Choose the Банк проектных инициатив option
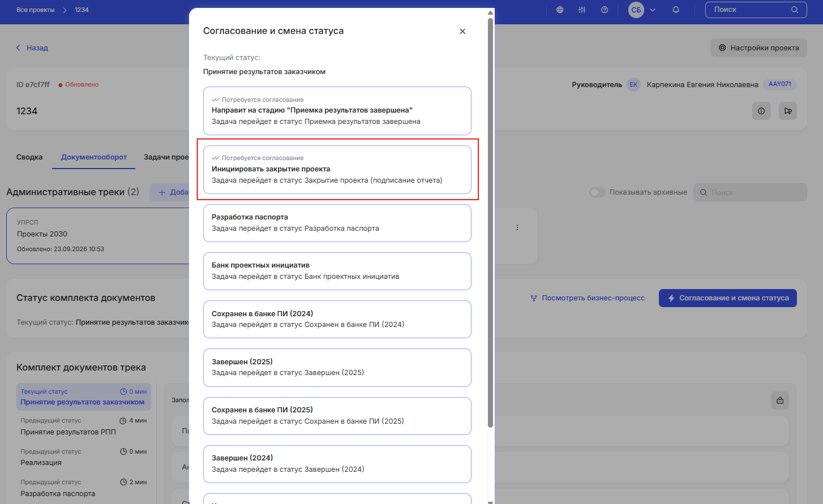The image size is (823, 504). pyautogui.click(x=337, y=271)
